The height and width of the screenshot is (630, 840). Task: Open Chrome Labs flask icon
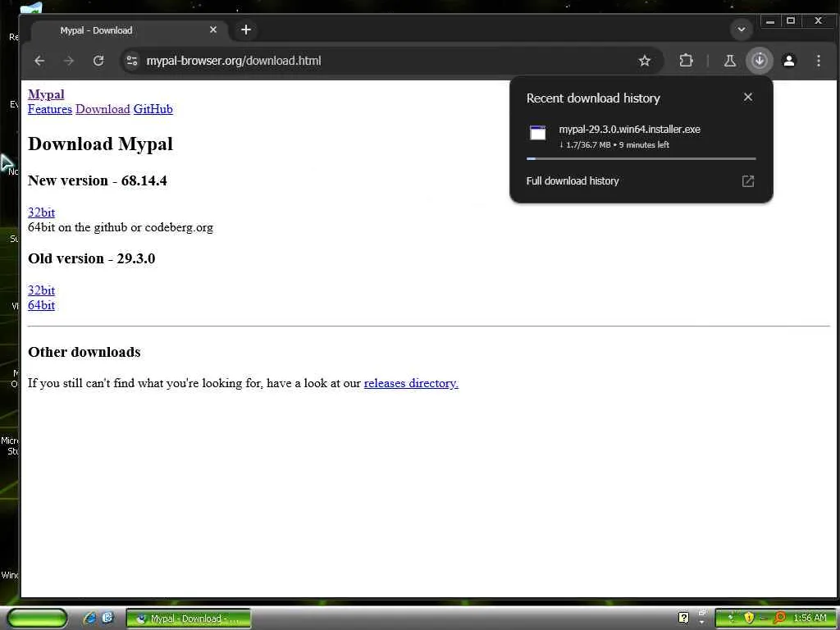click(729, 61)
